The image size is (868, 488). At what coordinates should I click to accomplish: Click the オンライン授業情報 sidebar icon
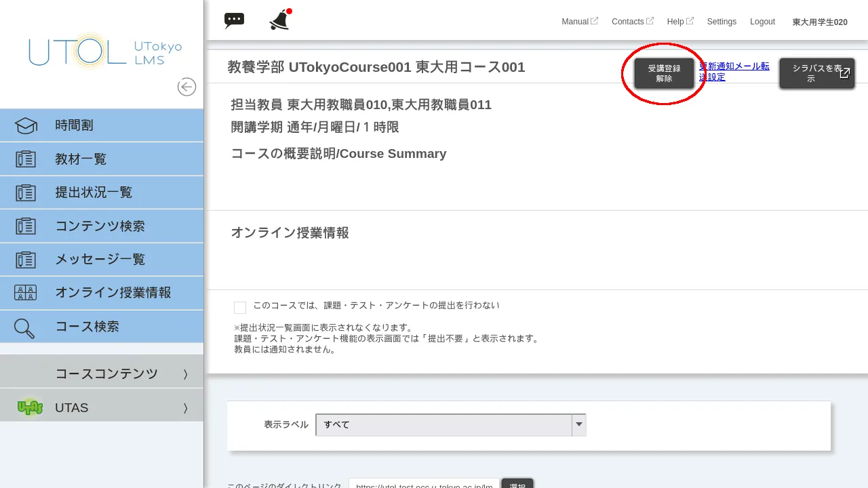tap(26, 293)
